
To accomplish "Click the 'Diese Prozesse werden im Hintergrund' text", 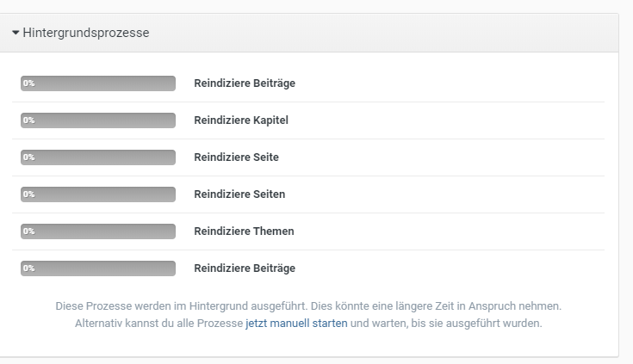I will pyautogui.click(x=172, y=306).
